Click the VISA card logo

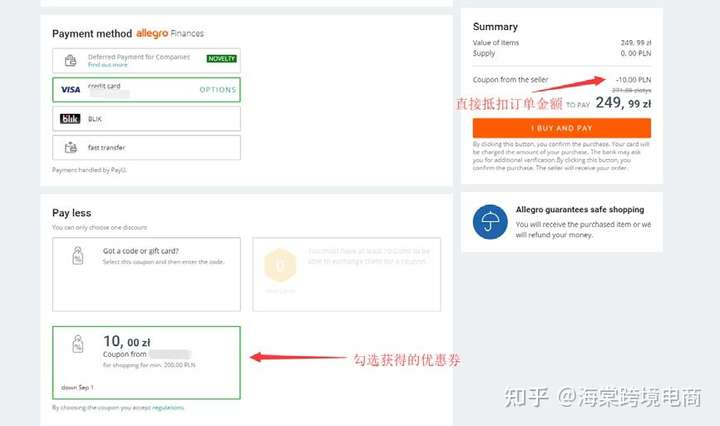click(71, 90)
